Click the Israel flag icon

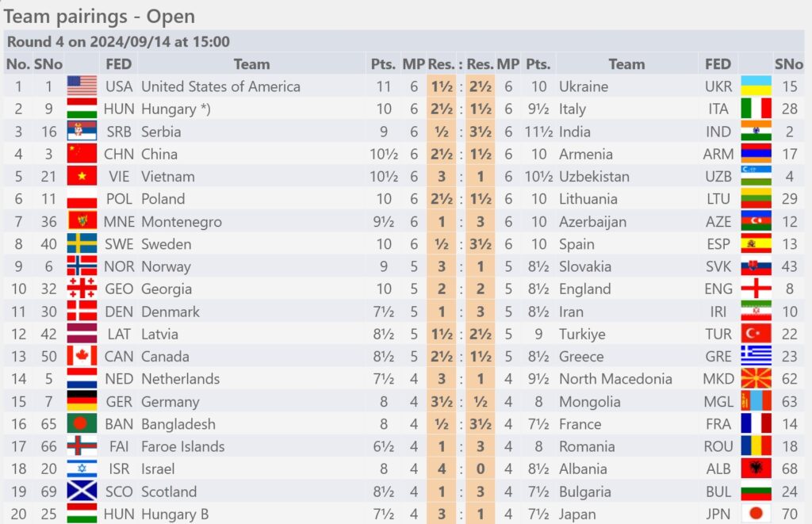(x=82, y=469)
